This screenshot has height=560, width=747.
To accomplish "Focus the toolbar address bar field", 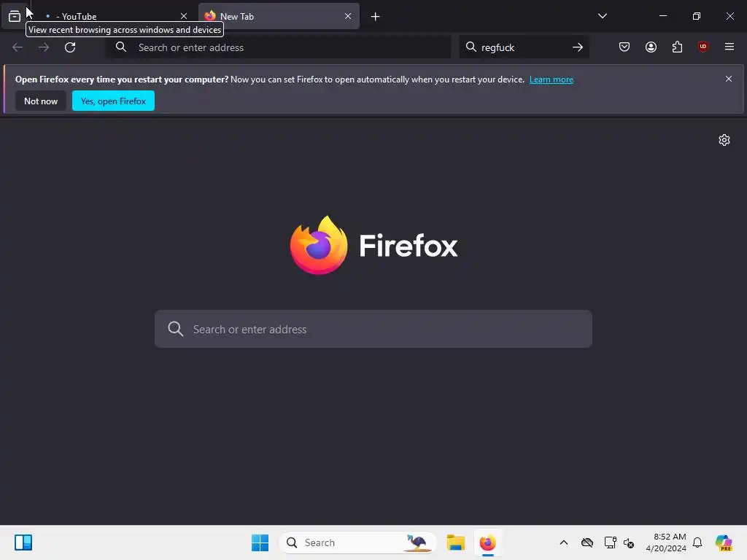I will [278, 47].
